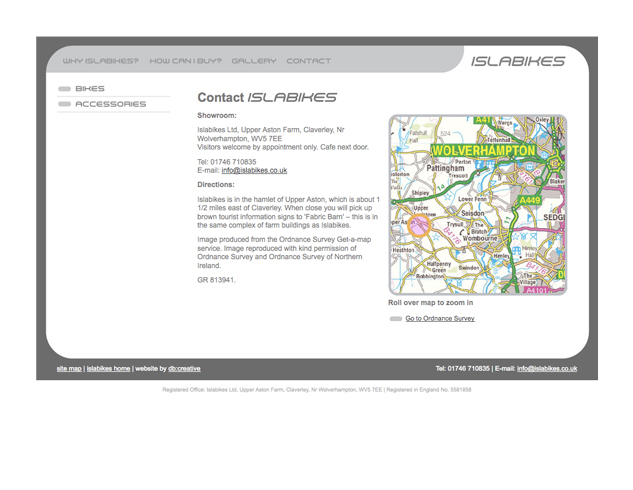The width and height of the screenshot is (633, 490).
Task: Click the Contact Islabikes heading
Action: point(267,97)
